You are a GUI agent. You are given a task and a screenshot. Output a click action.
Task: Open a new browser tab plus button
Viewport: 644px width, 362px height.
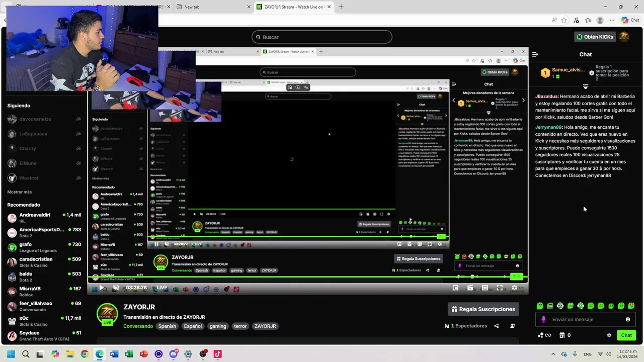pyautogui.click(x=341, y=7)
